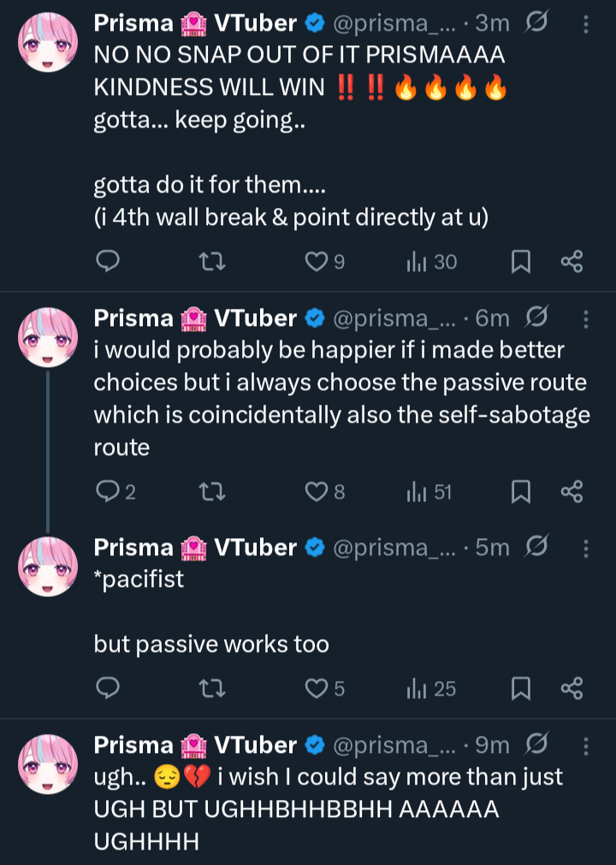This screenshot has height=865, width=616.
Task: Bookmark the '*pacifist' tweet
Action: (x=520, y=688)
